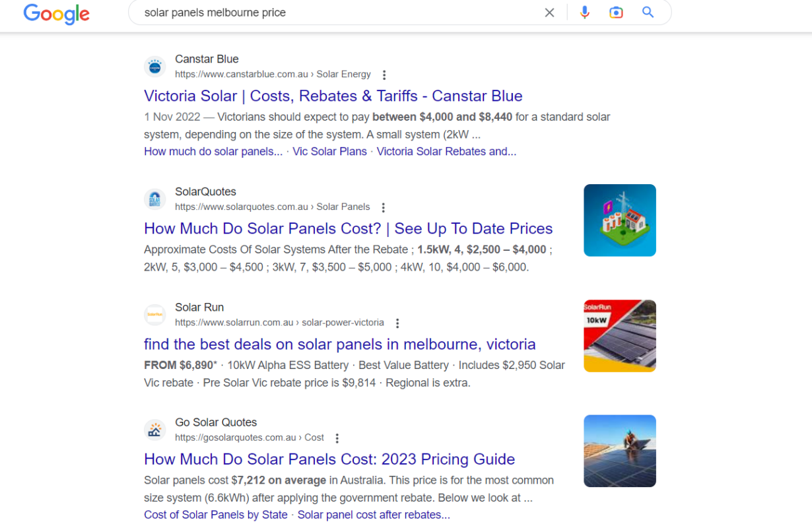Click the Canstar Blue site favicon
This screenshot has width=812, height=528.
tap(154, 67)
